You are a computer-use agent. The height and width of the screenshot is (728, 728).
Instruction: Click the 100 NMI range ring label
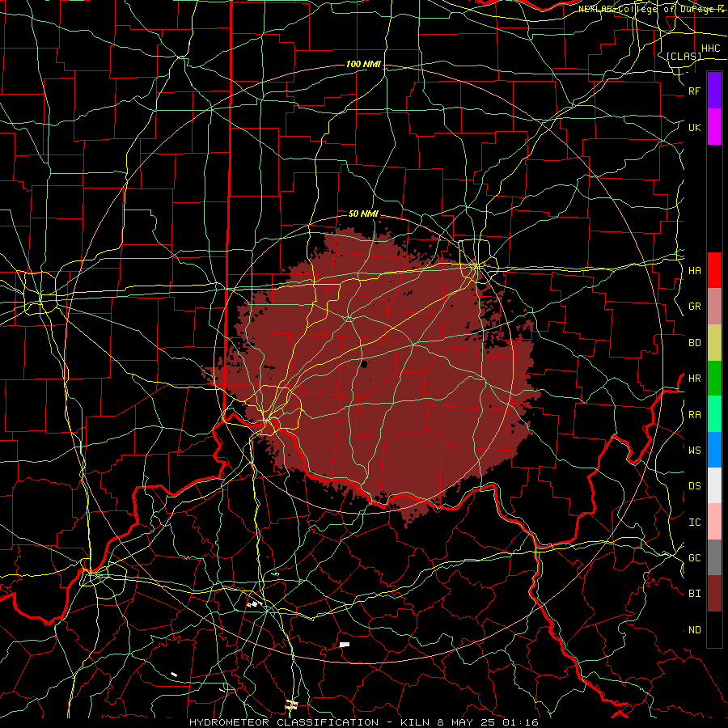[363, 64]
